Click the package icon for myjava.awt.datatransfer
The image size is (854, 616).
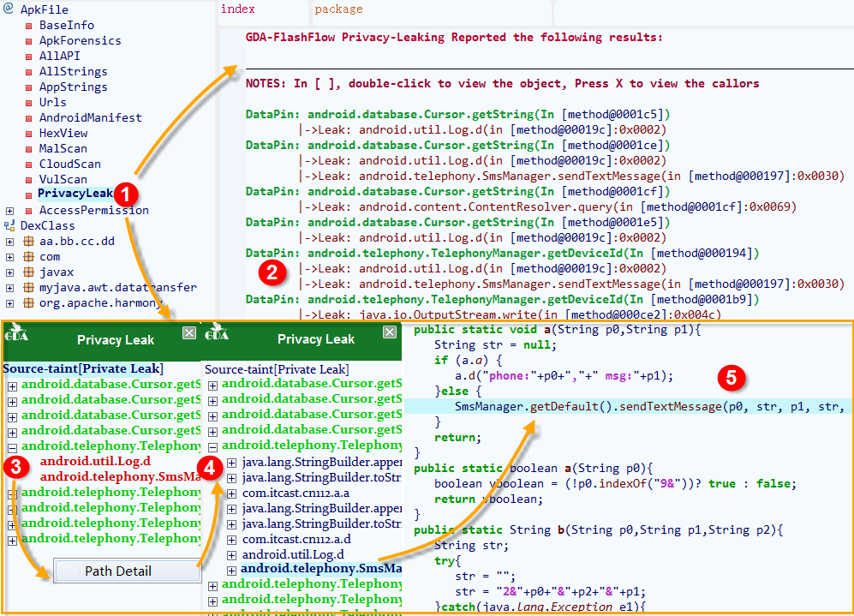point(28,288)
